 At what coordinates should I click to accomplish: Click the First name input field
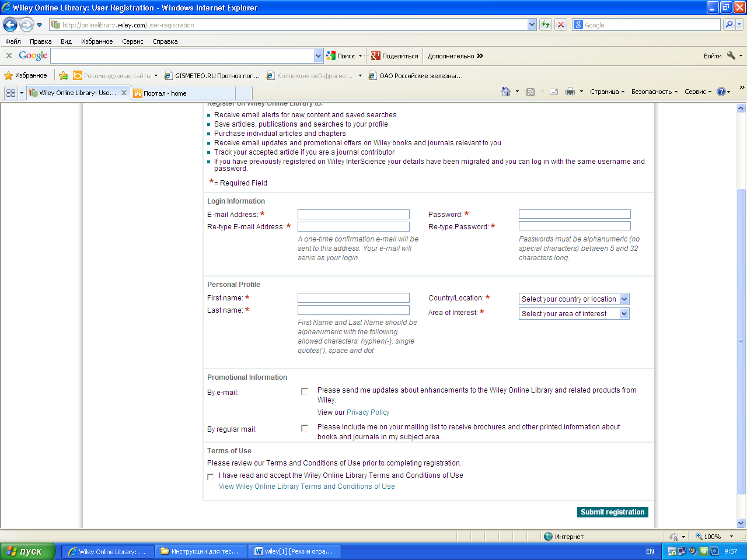point(354,297)
